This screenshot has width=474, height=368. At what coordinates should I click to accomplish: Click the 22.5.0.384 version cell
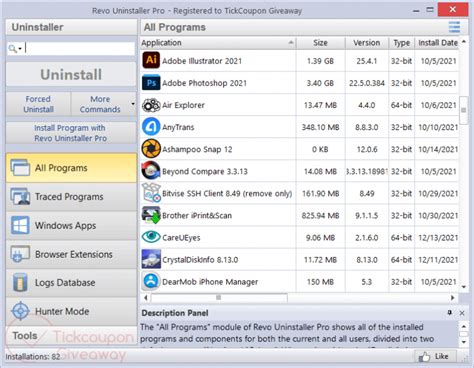click(367, 83)
